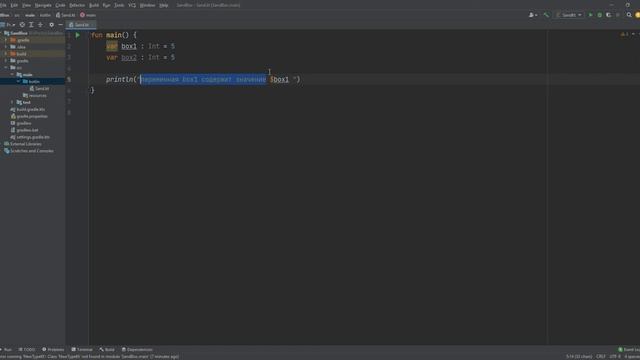Open the Build menu
This screenshot has height=360, width=640.
pos(94,5)
